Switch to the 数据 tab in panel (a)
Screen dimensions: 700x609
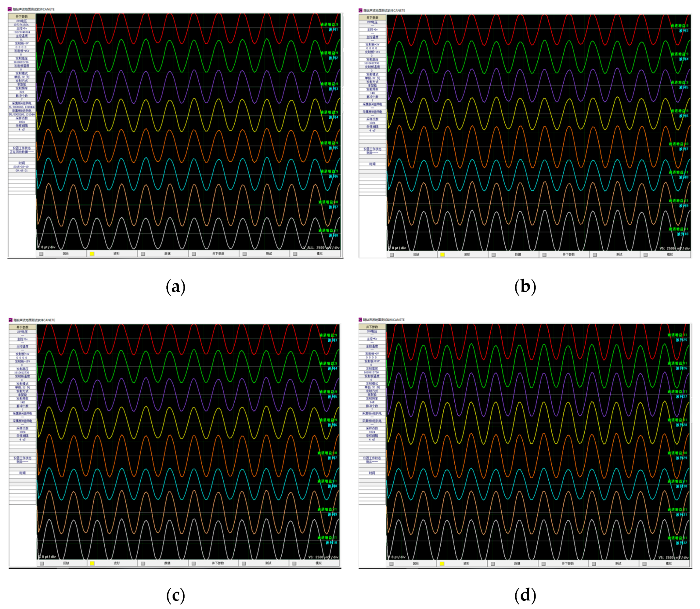pyautogui.click(x=168, y=254)
